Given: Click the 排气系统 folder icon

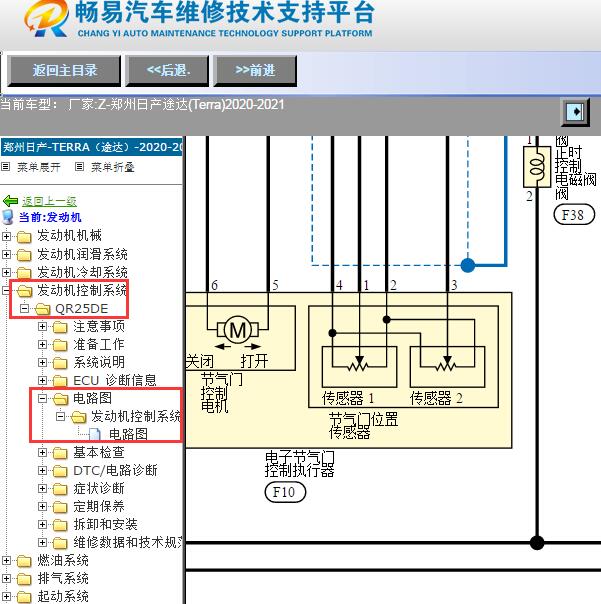Looking at the screenshot, I should 24,579.
